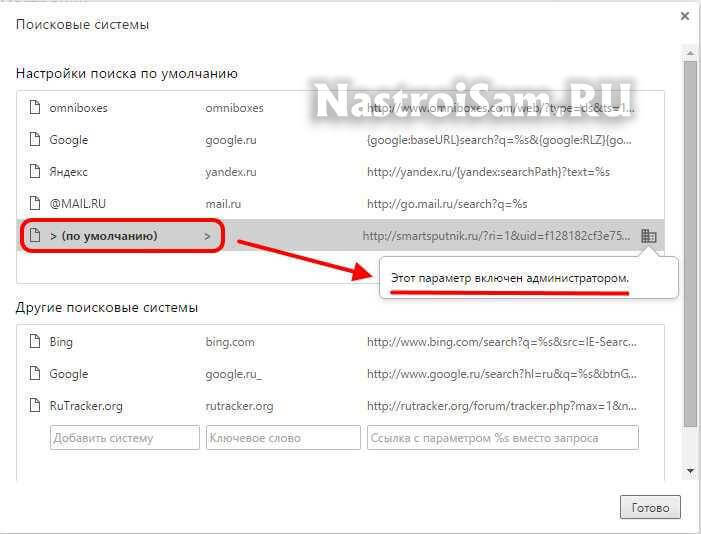Click page icon of google.ru_ entry
Screen dimensions: 701x534
pos(34,374)
